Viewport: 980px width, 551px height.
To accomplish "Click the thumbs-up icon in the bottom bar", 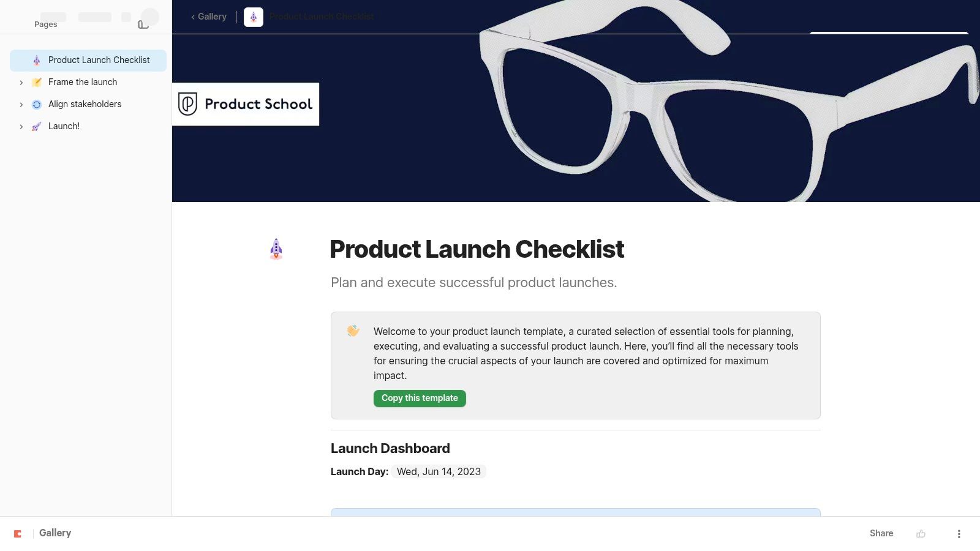I will pyautogui.click(x=921, y=533).
